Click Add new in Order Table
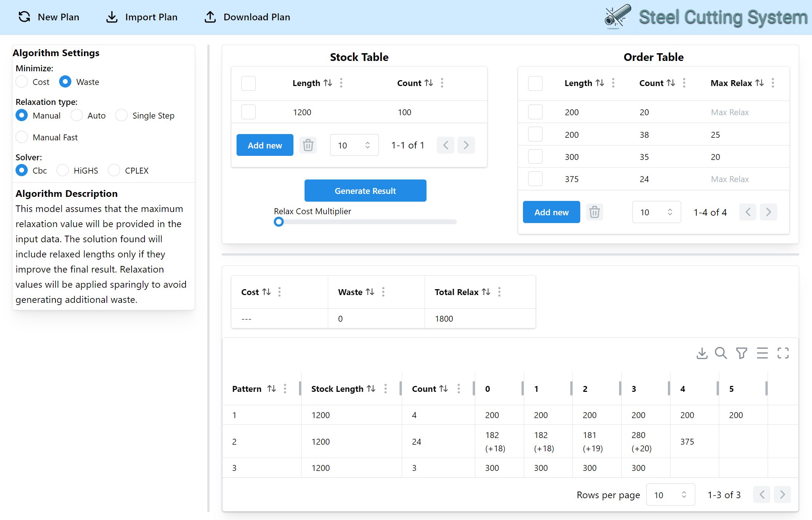This screenshot has height=520, width=812. pyautogui.click(x=551, y=212)
